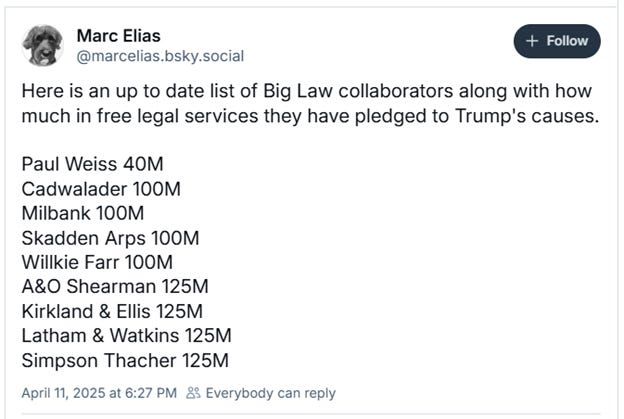Follow Marc Elias's account
The height and width of the screenshot is (419, 624).
click(557, 41)
